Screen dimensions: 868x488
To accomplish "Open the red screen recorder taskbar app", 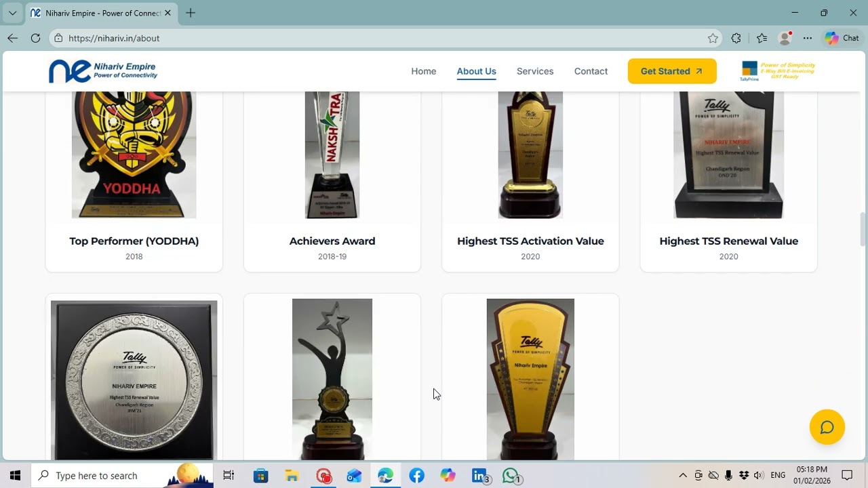I will 323,476.
